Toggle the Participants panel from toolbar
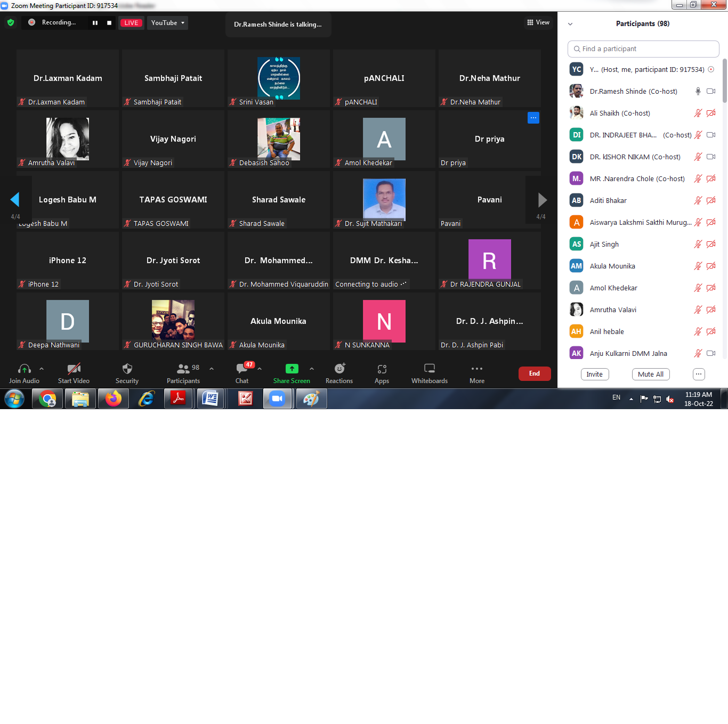The height and width of the screenshot is (724, 728). [183, 373]
